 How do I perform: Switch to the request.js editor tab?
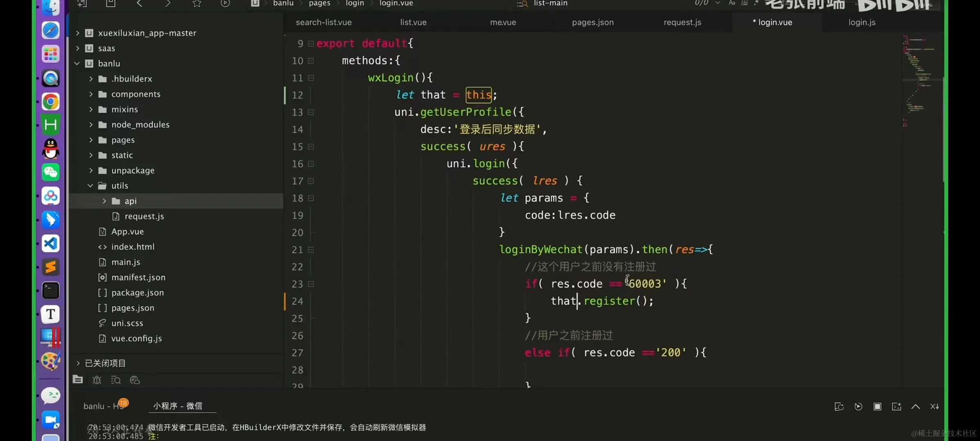[682, 22]
